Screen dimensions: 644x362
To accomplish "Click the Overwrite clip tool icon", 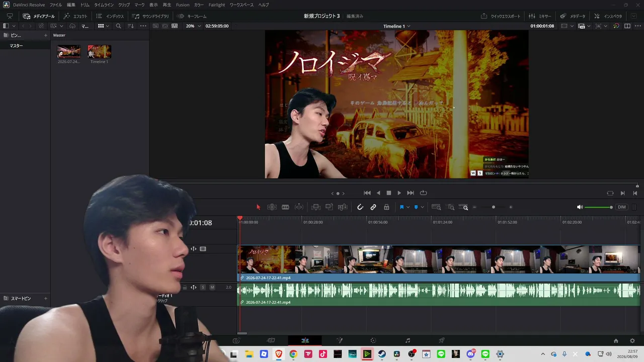I will coord(329,207).
